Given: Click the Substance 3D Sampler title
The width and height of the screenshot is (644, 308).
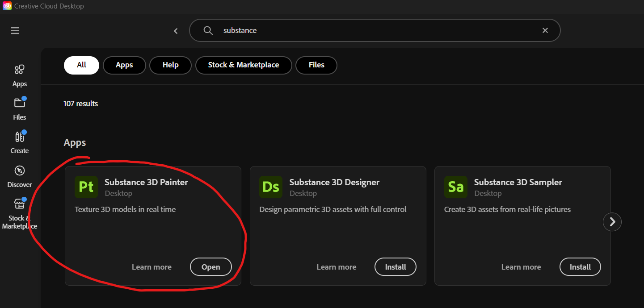Looking at the screenshot, I should [x=518, y=182].
